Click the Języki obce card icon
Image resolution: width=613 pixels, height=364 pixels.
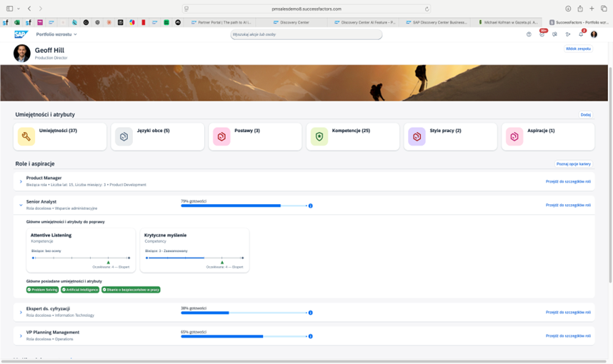124,136
